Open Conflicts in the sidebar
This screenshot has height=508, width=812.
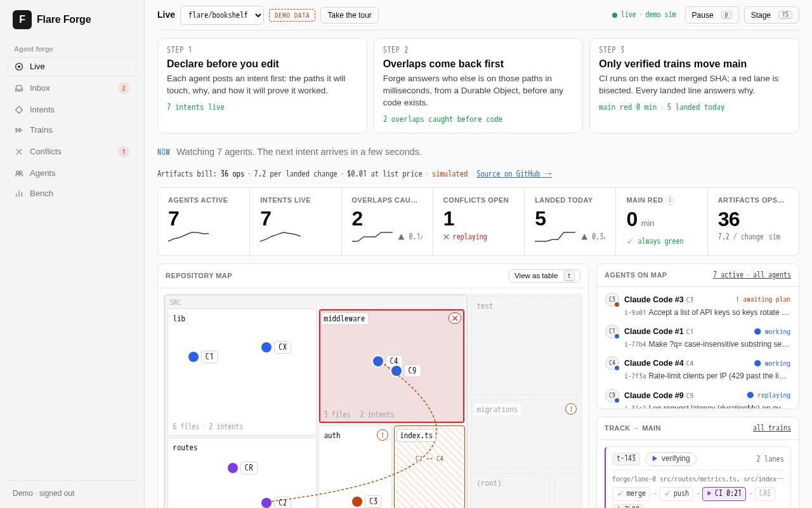tap(72, 152)
